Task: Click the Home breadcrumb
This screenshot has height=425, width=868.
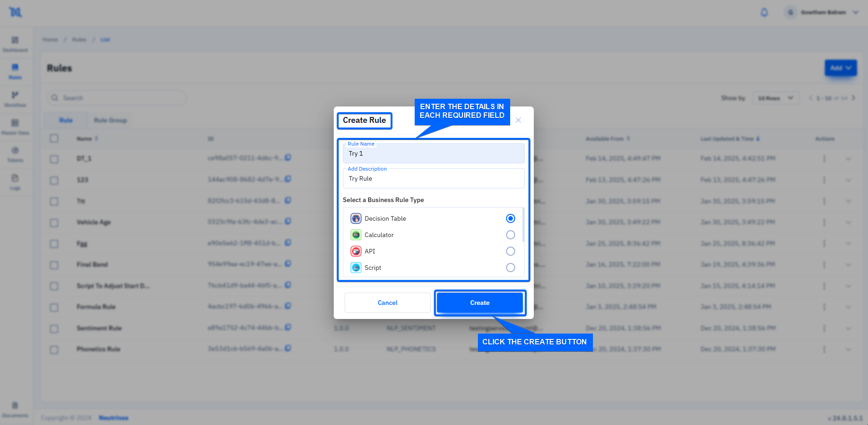Action: point(50,40)
